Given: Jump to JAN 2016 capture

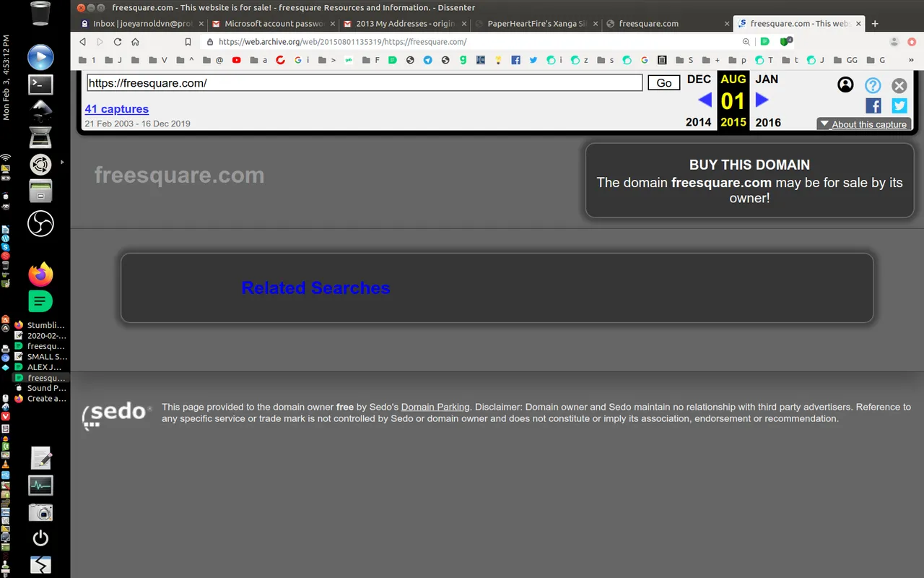Looking at the screenshot, I should pyautogui.click(x=767, y=100).
